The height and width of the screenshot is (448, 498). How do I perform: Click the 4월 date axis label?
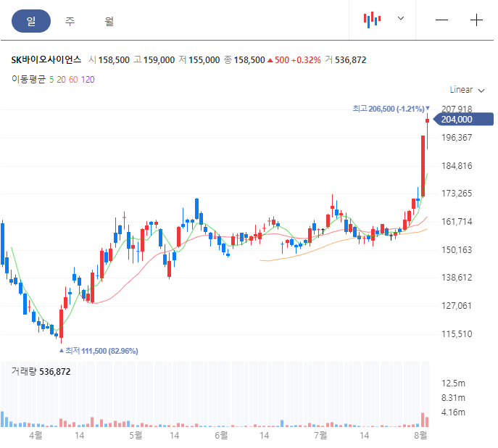[36, 435]
